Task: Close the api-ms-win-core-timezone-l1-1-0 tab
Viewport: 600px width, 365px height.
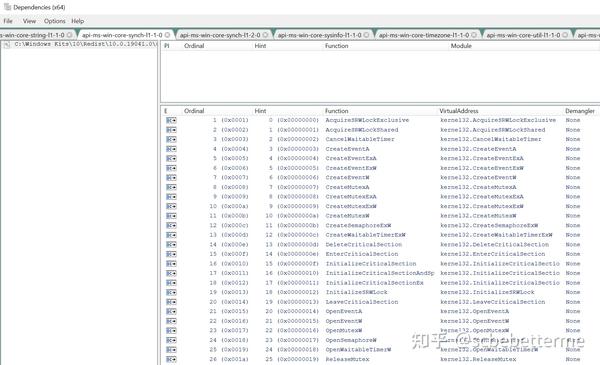Action: [x=474, y=35]
